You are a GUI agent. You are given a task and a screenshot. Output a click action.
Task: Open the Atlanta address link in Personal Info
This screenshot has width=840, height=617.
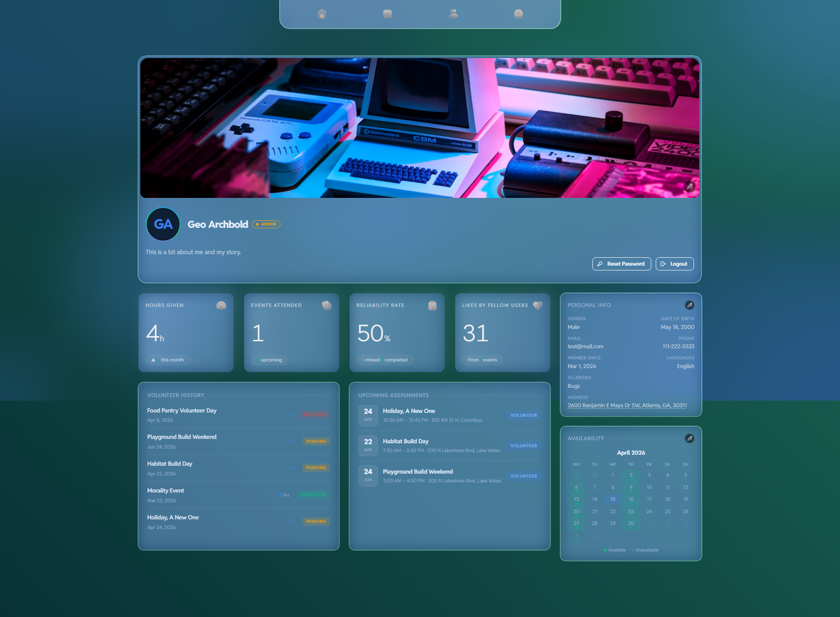(x=627, y=405)
